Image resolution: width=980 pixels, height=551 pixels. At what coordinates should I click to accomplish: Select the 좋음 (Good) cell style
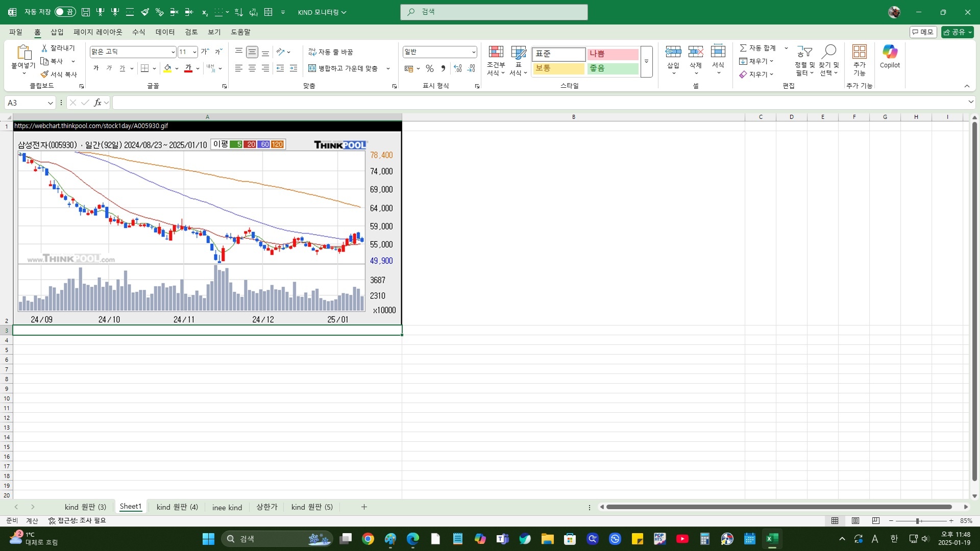613,68
